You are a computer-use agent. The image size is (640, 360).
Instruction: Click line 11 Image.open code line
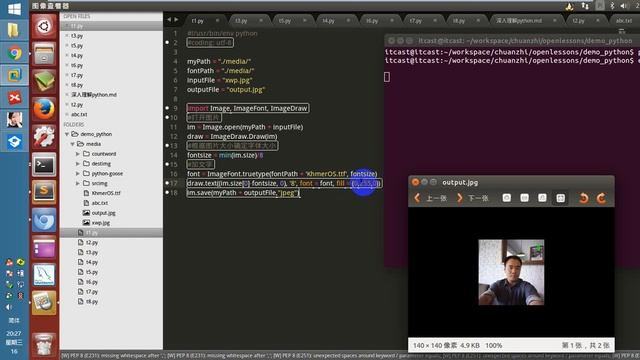[x=245, y=127]
